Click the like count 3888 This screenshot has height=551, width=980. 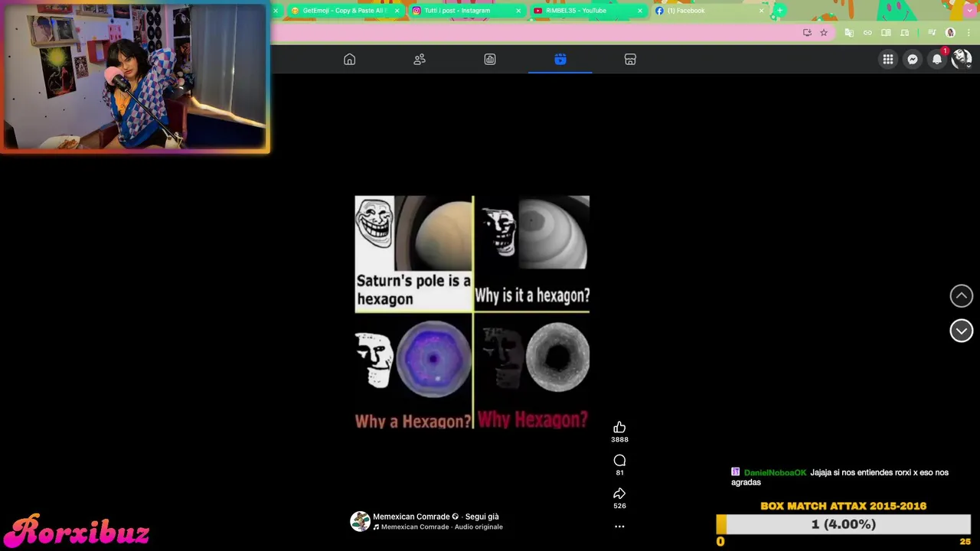(x=619, y=439)
